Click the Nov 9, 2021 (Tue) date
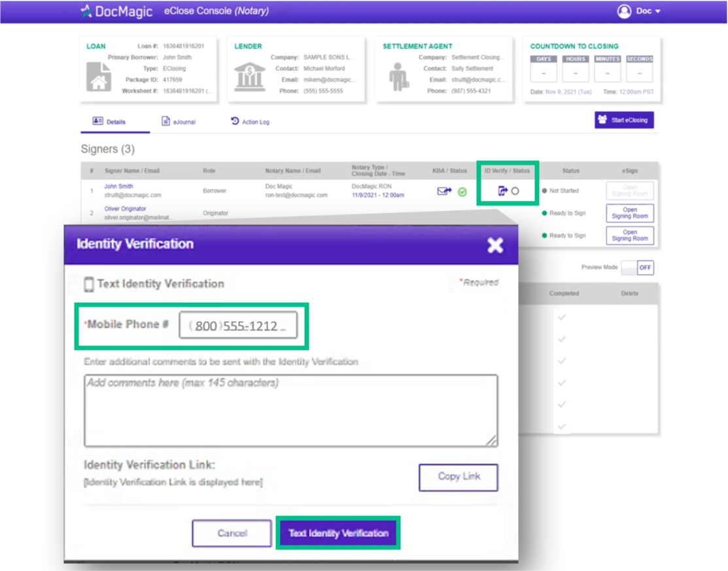 pyautogui.click(x=568, y=92)
